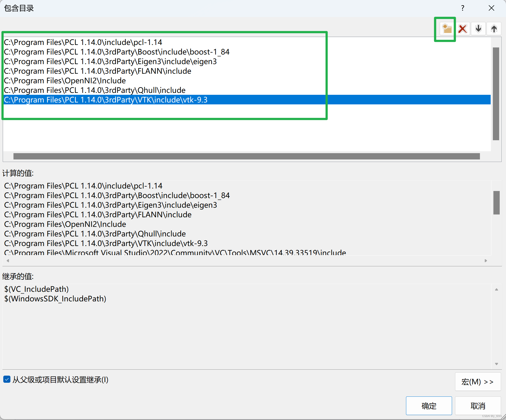Viewport: 506px width, 420px height.
Task: Select highlighted VTK\include\vtk-9.3 path row
Action: 247,100
